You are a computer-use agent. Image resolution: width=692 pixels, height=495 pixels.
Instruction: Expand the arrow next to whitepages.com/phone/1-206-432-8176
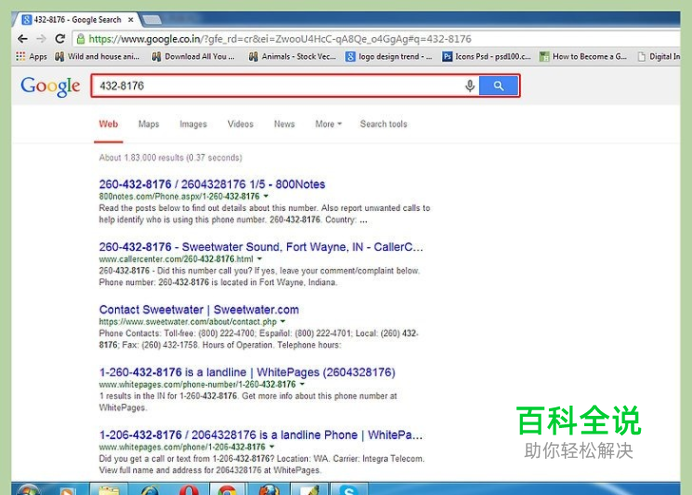[272, 446]
